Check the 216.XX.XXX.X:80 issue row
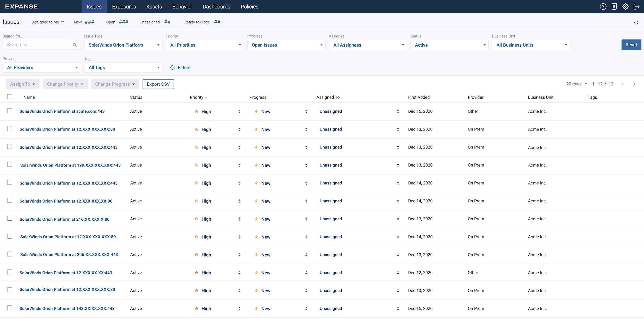The image size is (644, 322). 10,218
